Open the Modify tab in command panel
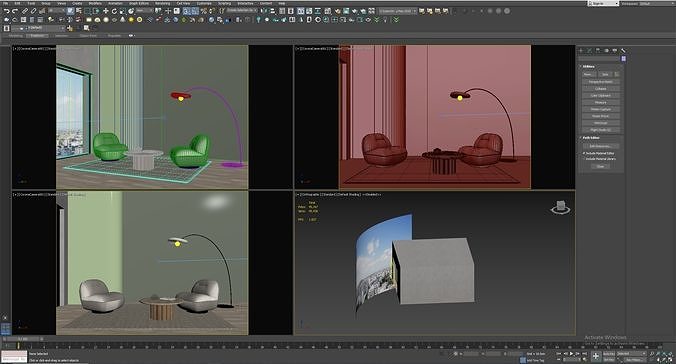Image resolution: width=676 pixels, height=364 pixels. (589, 50)
